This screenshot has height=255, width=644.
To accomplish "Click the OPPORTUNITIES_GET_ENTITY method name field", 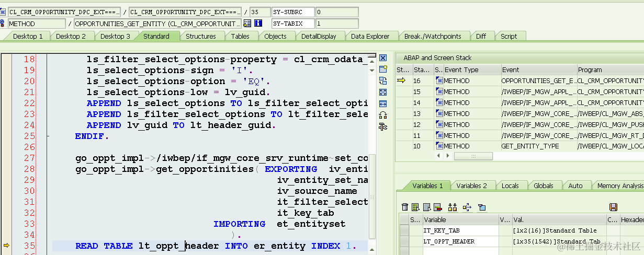I will [157, 24].
